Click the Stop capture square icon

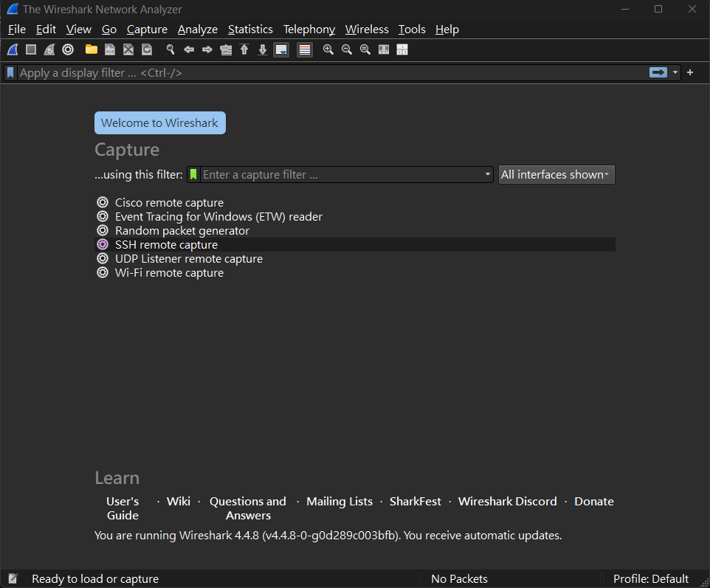[x=31, y=49]
